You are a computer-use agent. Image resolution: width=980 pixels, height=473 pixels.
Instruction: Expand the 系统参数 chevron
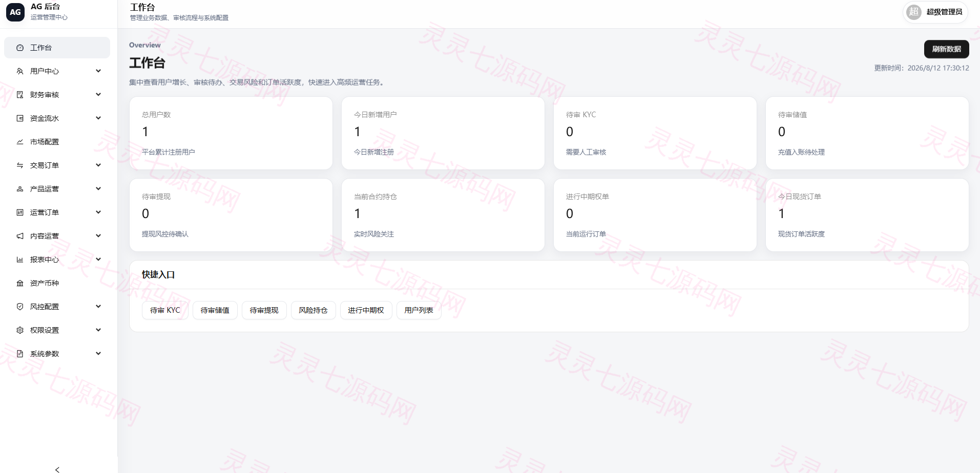coord(98,354)
